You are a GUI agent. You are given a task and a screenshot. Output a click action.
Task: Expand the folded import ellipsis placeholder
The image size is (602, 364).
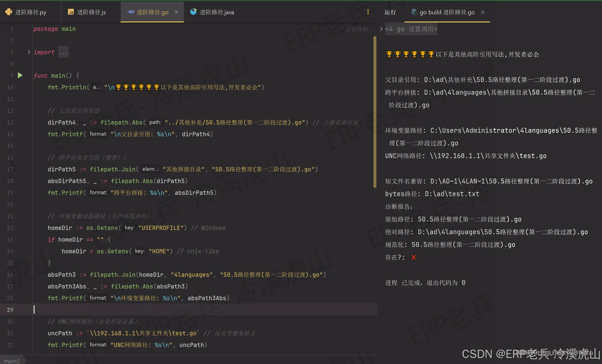[x=63, y=52]
